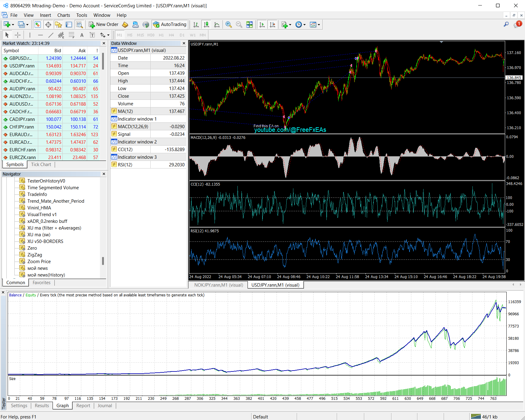Select the trendline drawing tool
525x420 pixels.
(51, 35)
